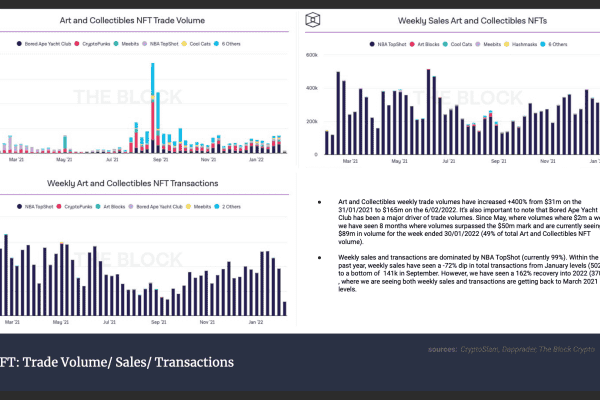Click the 200k label on Weekly Sales axis
The height and width of the screenshot is (400, 600).
point(311,121)
